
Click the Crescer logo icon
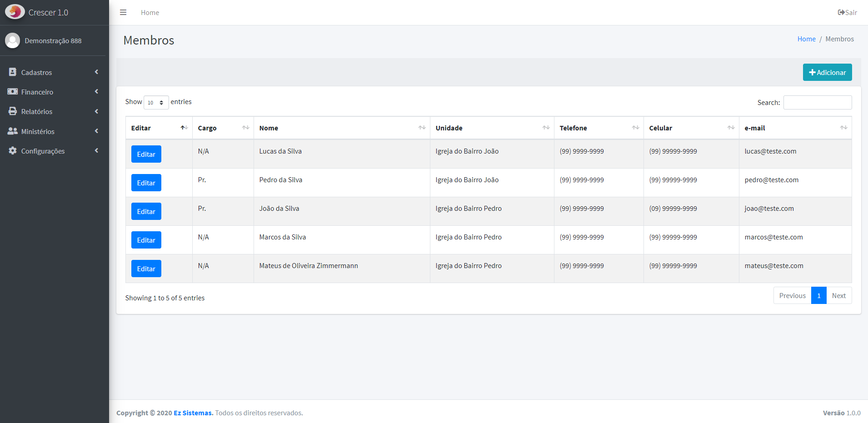(15, 12)
